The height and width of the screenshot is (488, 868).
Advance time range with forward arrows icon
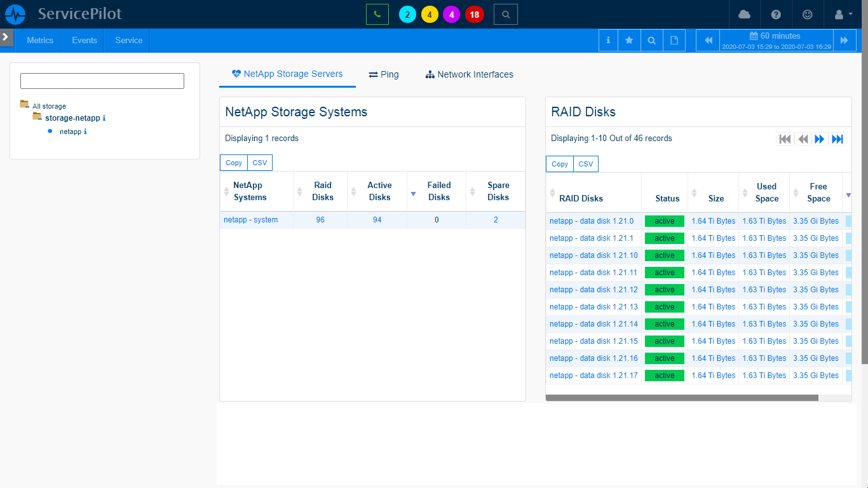click(844, 40)
